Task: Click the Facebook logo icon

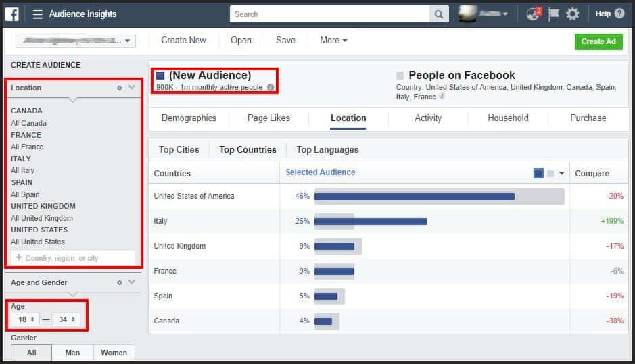Action: click(x=12, y=14)
